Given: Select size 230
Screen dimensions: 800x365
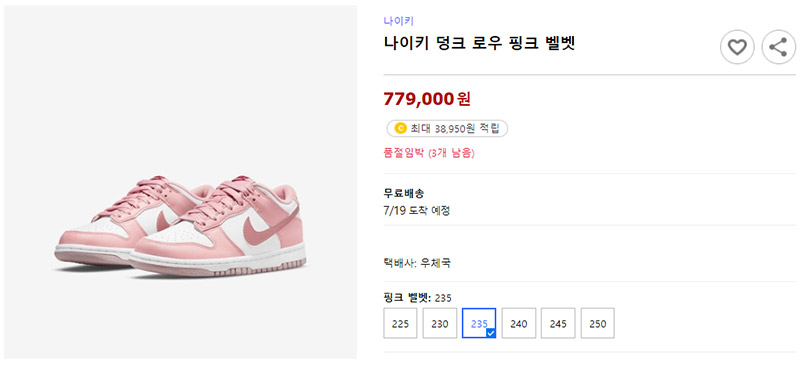Looking at the screenshot, I should (439, 323).
